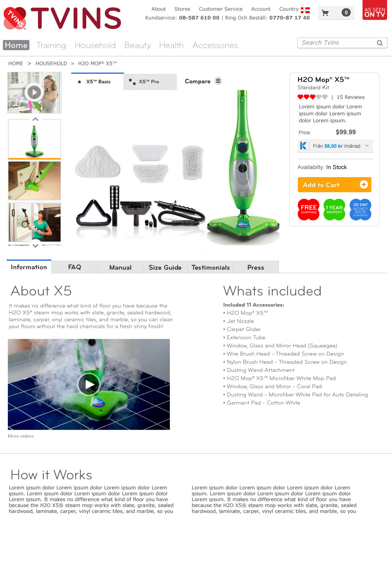Click the search magnifier icon
This screenshot has width=392, height=571.
coord(380,43)
